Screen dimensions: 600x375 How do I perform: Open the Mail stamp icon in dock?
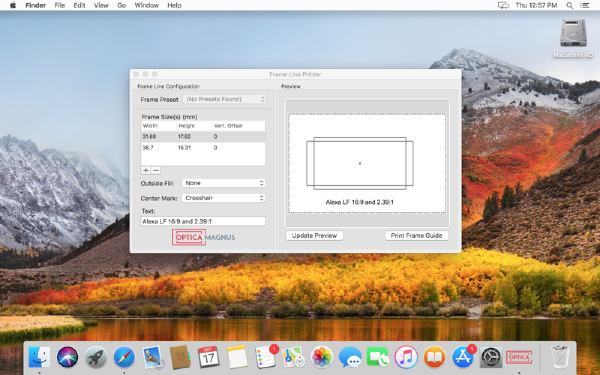pos(152,357)
